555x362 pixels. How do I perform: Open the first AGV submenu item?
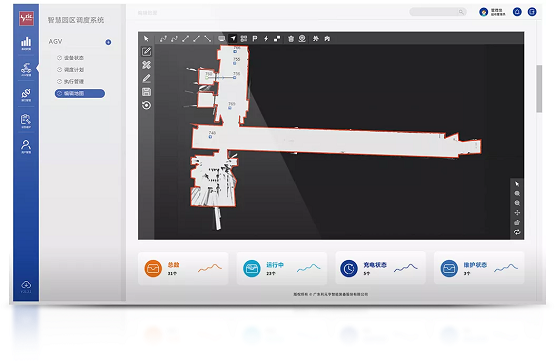tap(71, 58)
